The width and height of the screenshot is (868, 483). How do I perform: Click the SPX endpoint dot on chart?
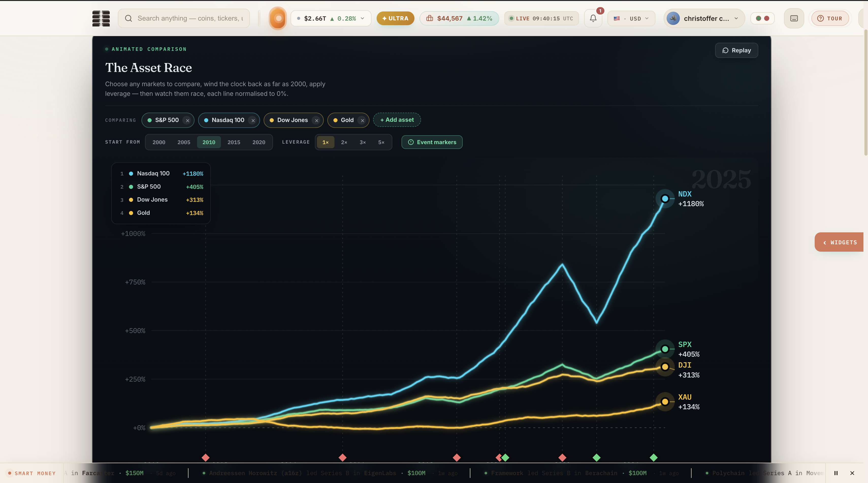tap(665, 349)
